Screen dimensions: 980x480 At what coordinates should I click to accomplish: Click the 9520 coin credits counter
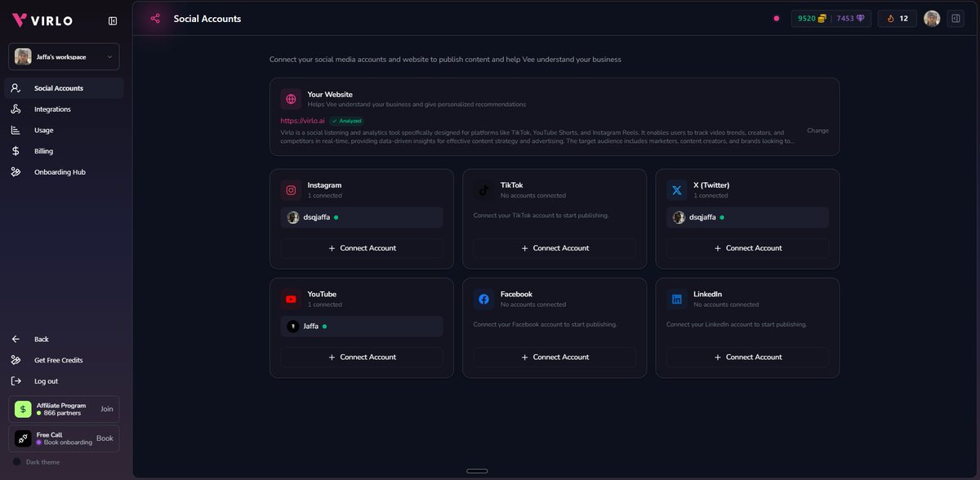coord(812,18)
